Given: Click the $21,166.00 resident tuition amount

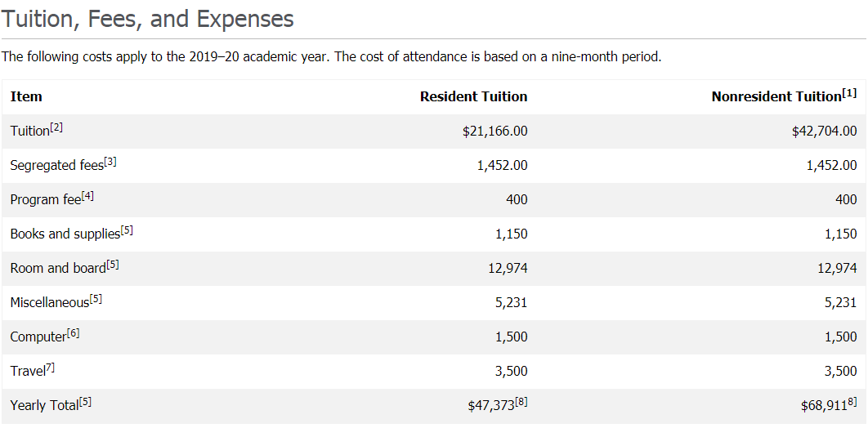Looking at the screenshot, I should pyautogui.click(x=494, y=131).
